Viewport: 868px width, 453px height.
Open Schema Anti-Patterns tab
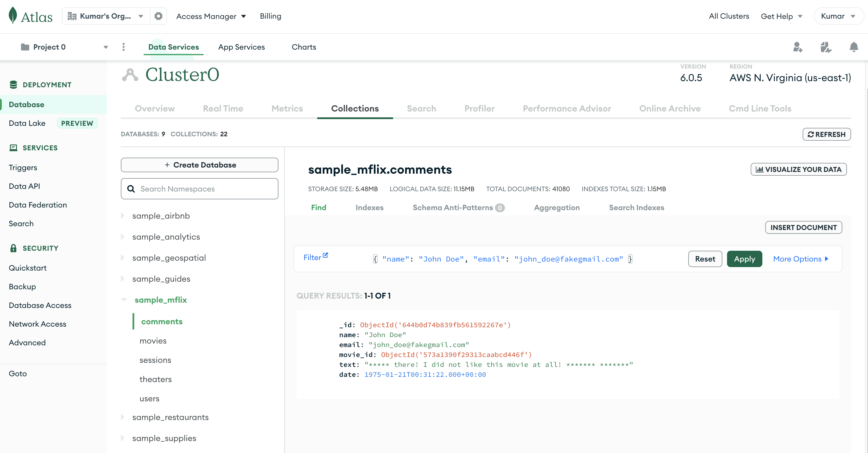(458, 208)
